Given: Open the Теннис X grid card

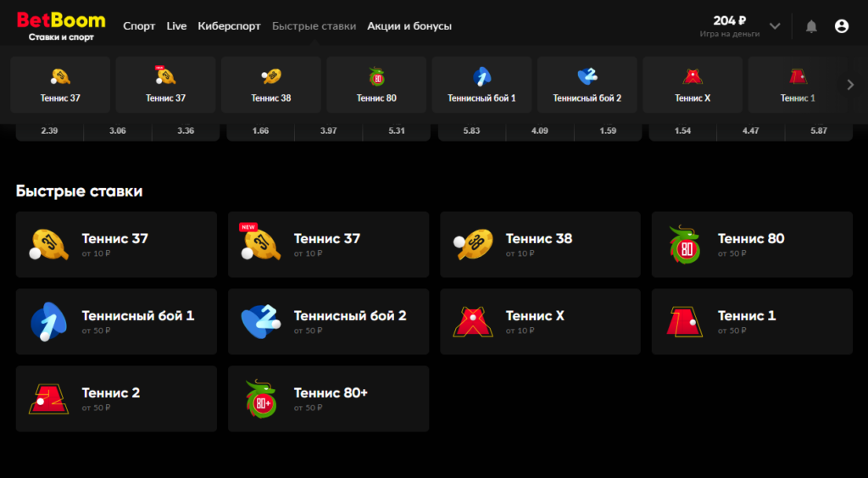Looking at the screenshot, I should click(x=540, y=321).
